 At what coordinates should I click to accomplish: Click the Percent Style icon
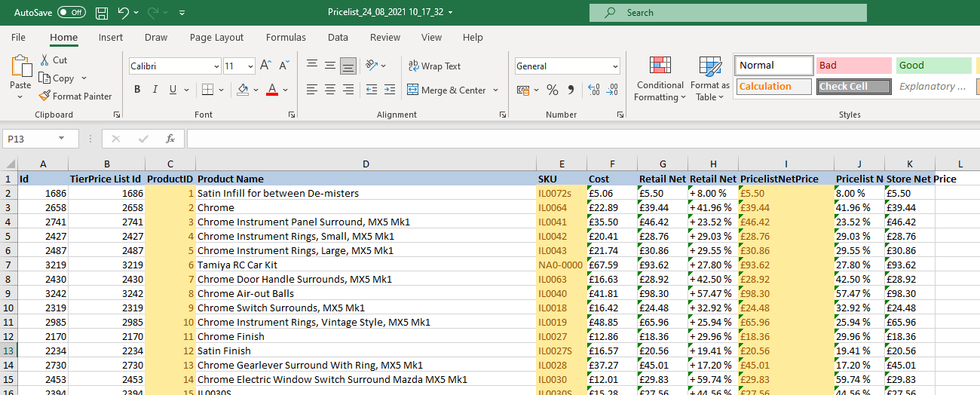pos(553,90)
